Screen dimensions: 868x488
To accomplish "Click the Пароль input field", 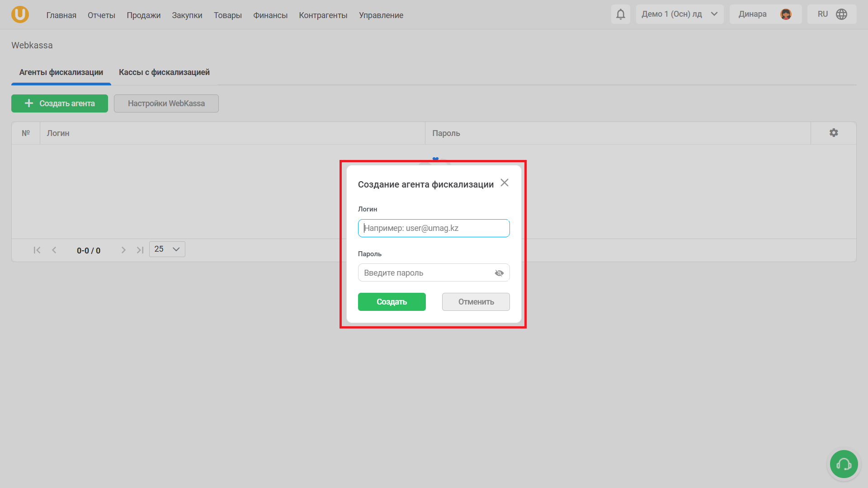I will (x=425, y=273).
